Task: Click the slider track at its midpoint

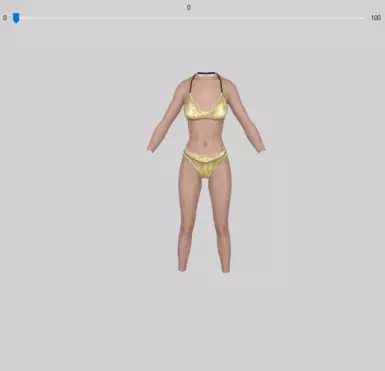Action: 190,18
